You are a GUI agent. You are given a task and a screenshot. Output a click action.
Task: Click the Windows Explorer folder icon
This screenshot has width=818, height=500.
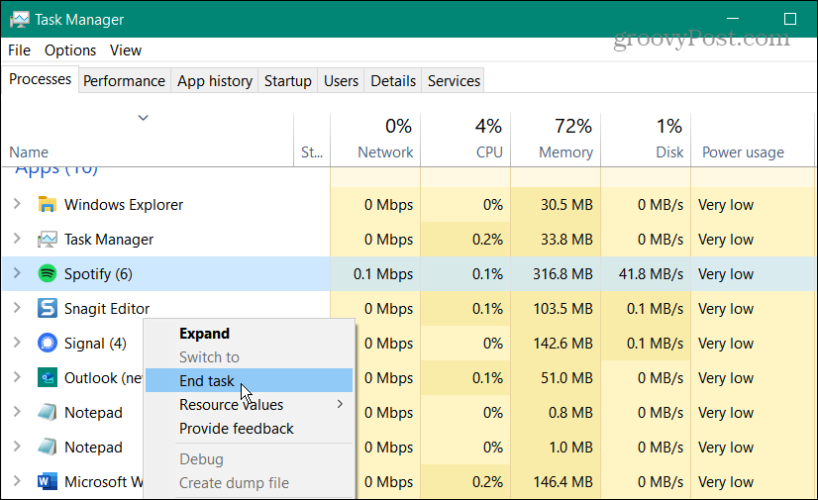pyautogui.click(x=47, y=204)
